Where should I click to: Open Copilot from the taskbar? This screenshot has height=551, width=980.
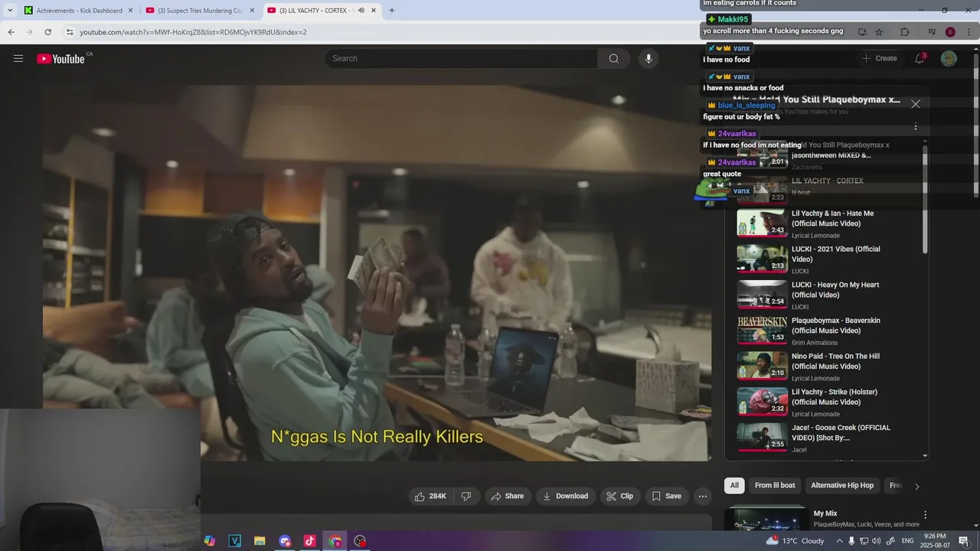coord(210,541)
